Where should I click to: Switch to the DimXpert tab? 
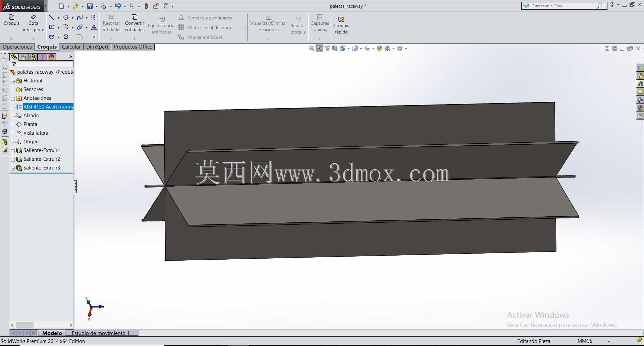[97, 47]
